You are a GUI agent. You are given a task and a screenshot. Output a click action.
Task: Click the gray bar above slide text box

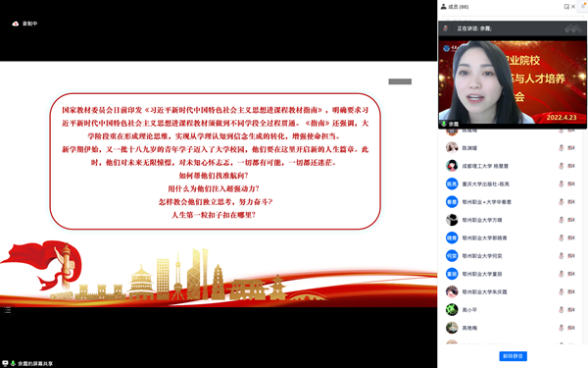[x=400, y=81]
